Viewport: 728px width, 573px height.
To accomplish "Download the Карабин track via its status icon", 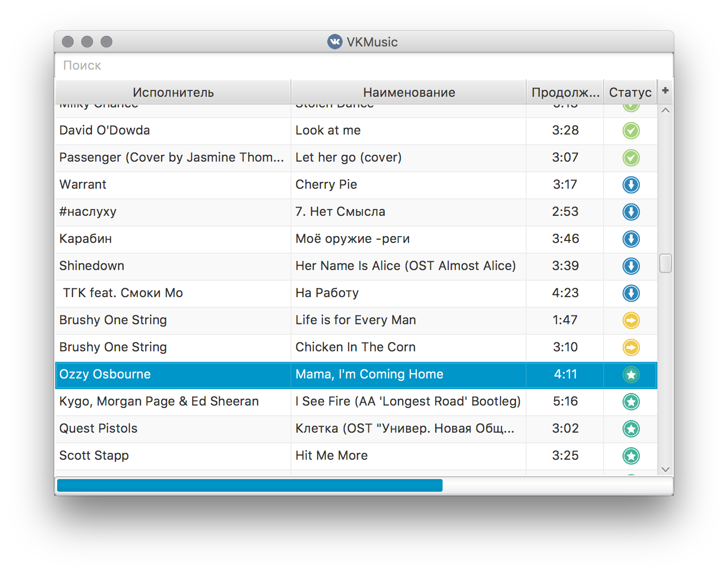I will pyautogui.click(x=631, y=239).
